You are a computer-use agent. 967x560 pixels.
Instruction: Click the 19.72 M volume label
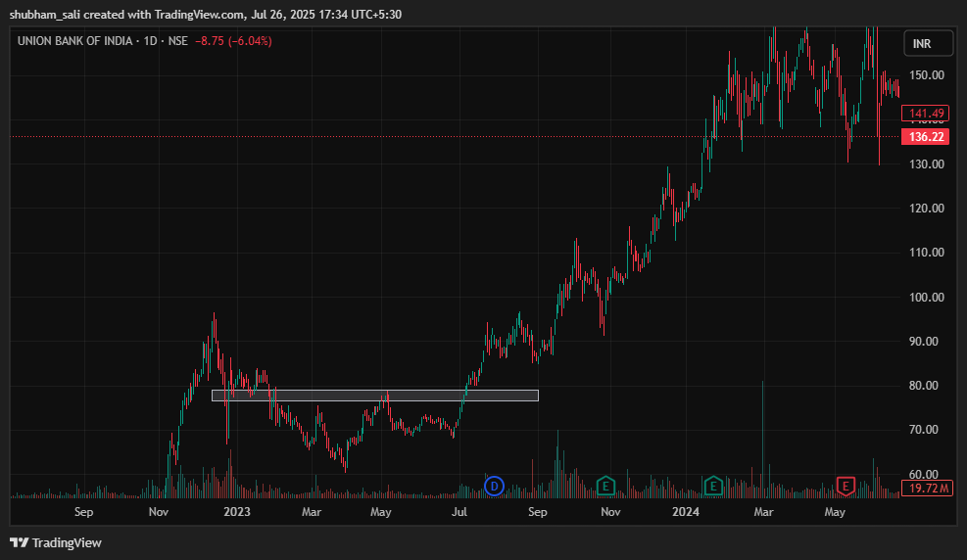click(927, 488)
